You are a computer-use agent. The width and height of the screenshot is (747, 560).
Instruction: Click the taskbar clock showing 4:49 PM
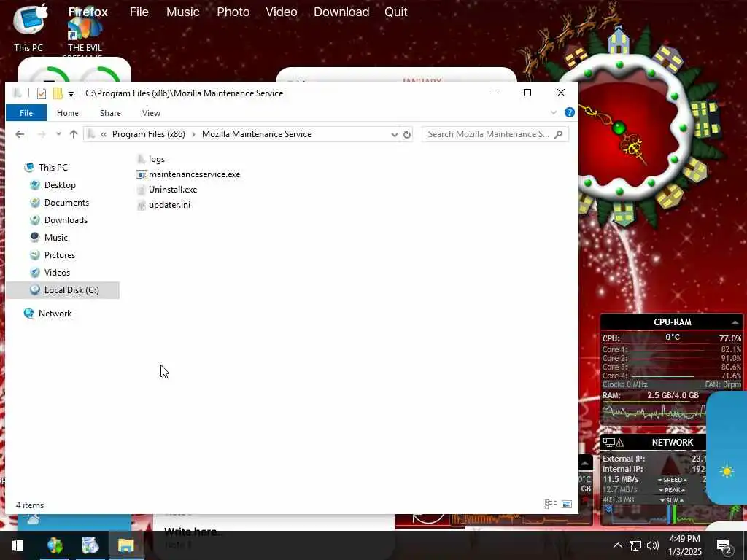tap(684, 545)
